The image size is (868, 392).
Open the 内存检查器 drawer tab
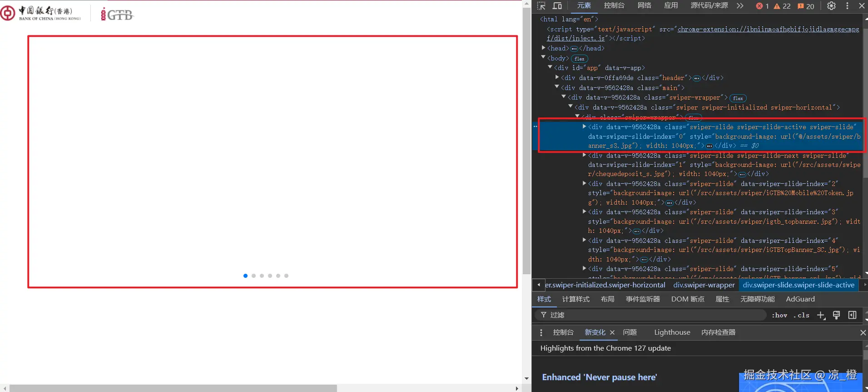click(719, 333)
